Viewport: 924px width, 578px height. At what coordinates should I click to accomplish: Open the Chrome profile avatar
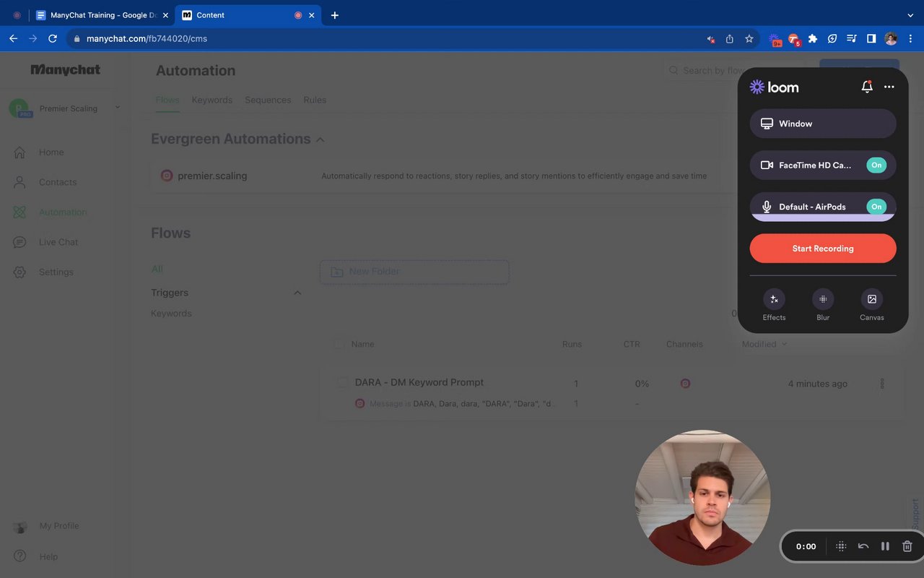pos(891,38)
